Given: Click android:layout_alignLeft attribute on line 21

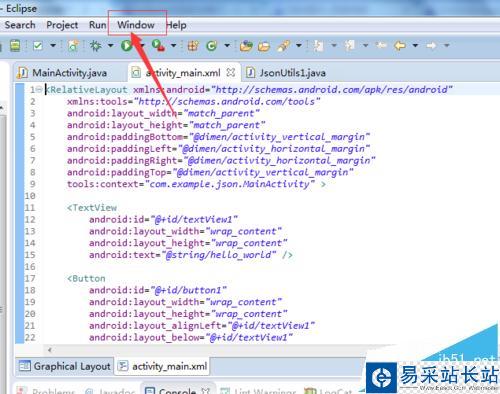Looking at the screenshot, I should [x=155, y=325].
